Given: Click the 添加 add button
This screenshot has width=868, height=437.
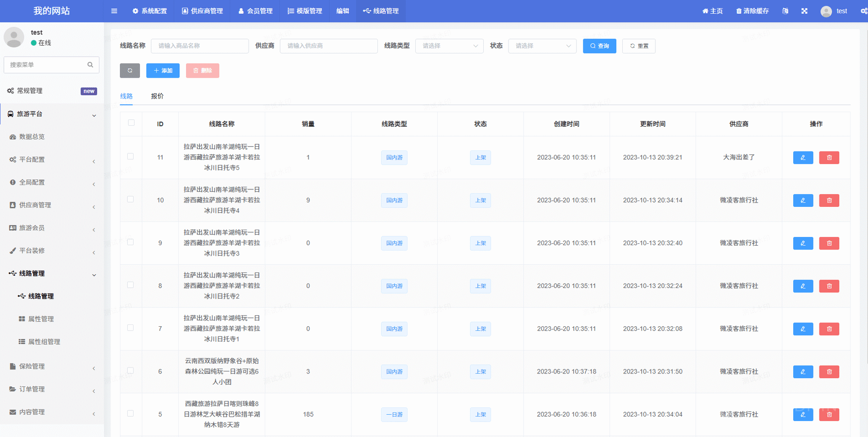Looking at the screenshot, I should [x=163, y=71].
